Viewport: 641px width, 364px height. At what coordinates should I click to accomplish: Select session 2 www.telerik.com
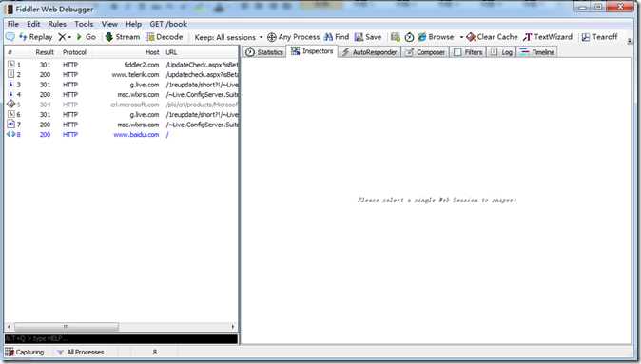122,75
